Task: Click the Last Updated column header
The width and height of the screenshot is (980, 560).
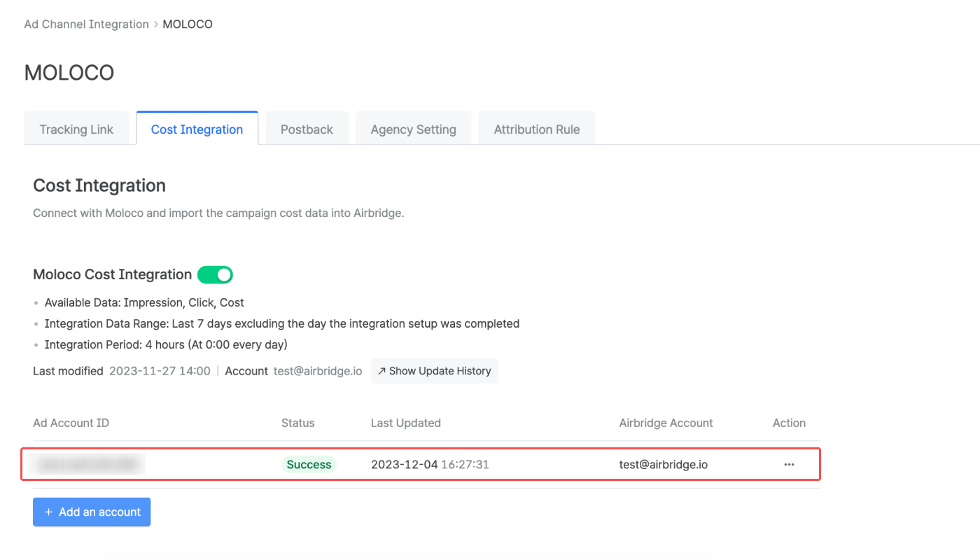Action: 406,423
